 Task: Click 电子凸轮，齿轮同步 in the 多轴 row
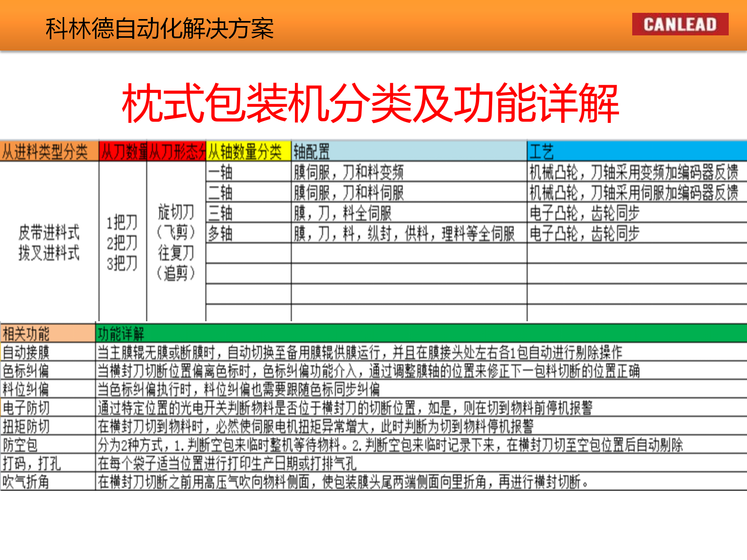tap(637, 233)
